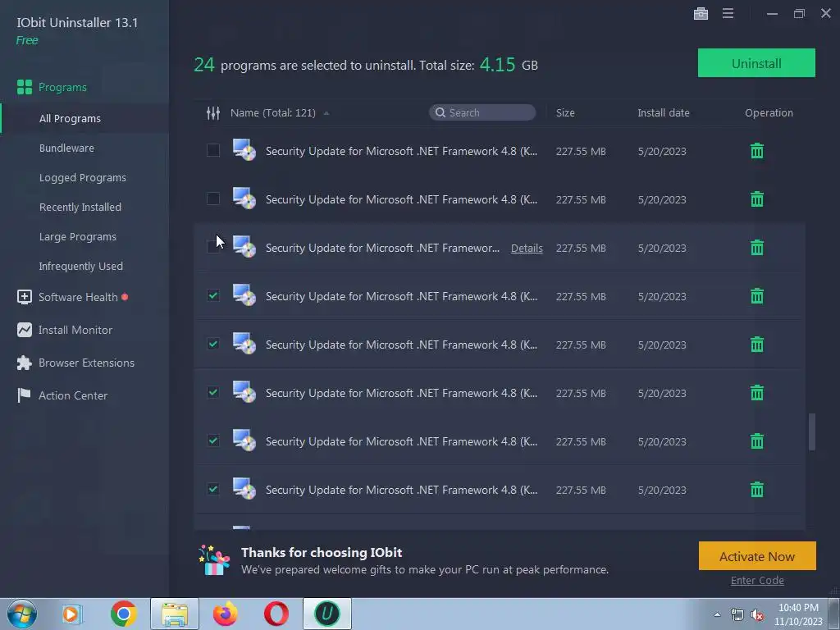Screen dimensions: 840x630
Task: Open the Bundleware category
Action: point(66,148)
